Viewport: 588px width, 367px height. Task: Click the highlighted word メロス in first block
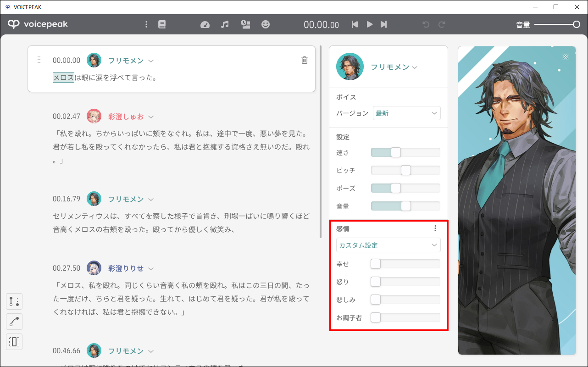(x=63, y=78)
